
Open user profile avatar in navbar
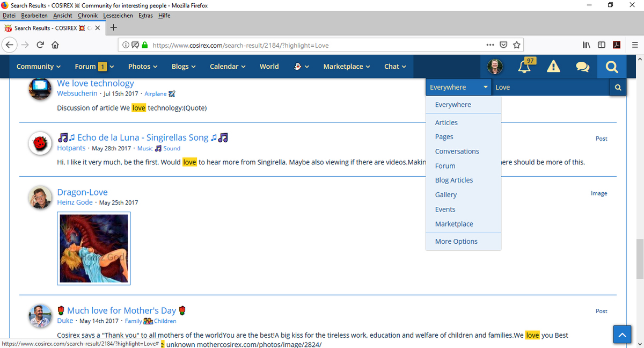click(x=495, y=67)
